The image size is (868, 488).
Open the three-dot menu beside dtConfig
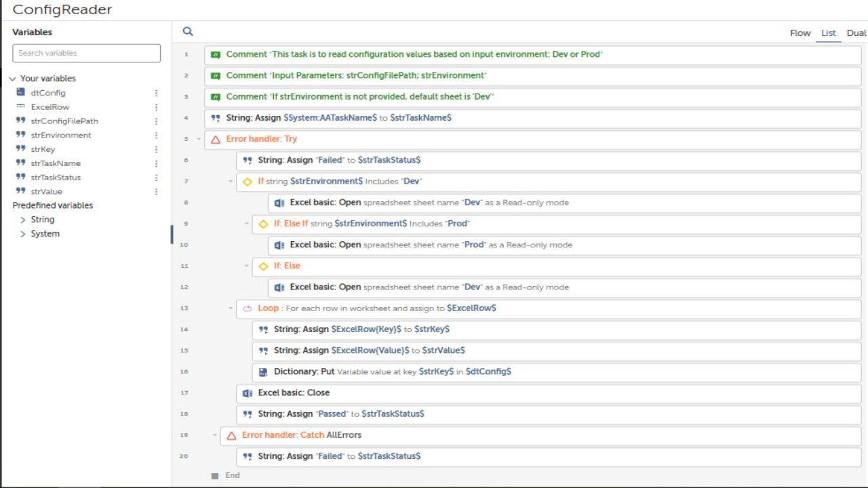[x=156, y=93]
